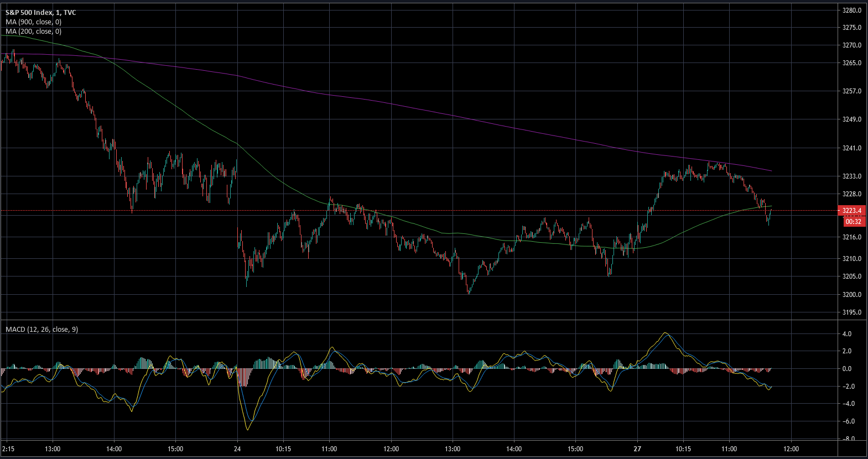
Task: Click the 24 date label on time axis
Action: pos(237,448)
